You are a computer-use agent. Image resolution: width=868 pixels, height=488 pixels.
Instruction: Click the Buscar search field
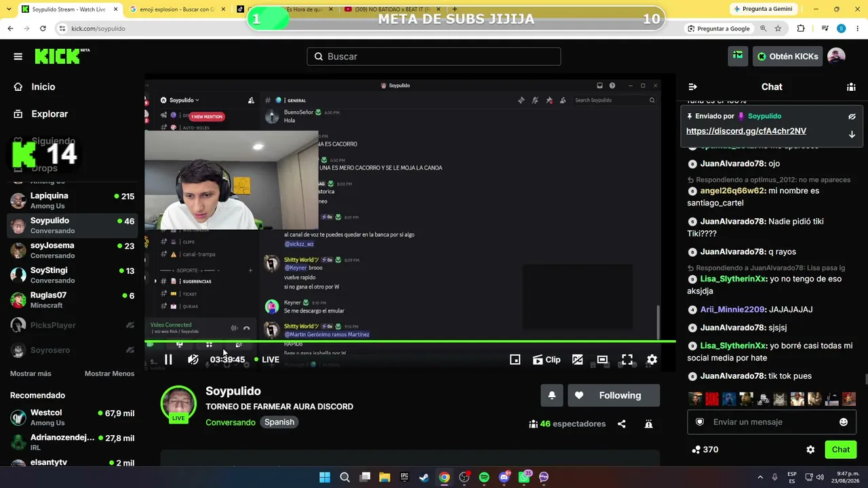click(x=434, y=56)
